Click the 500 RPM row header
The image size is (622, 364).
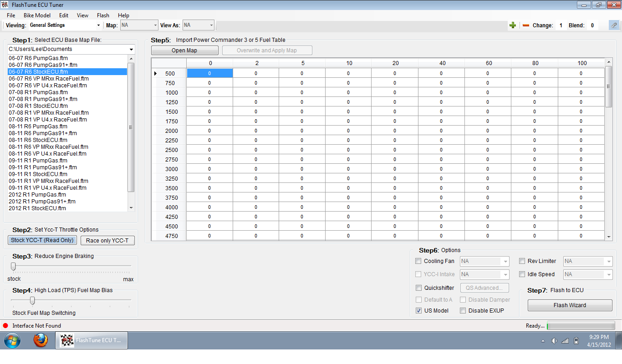click(169, 73)
